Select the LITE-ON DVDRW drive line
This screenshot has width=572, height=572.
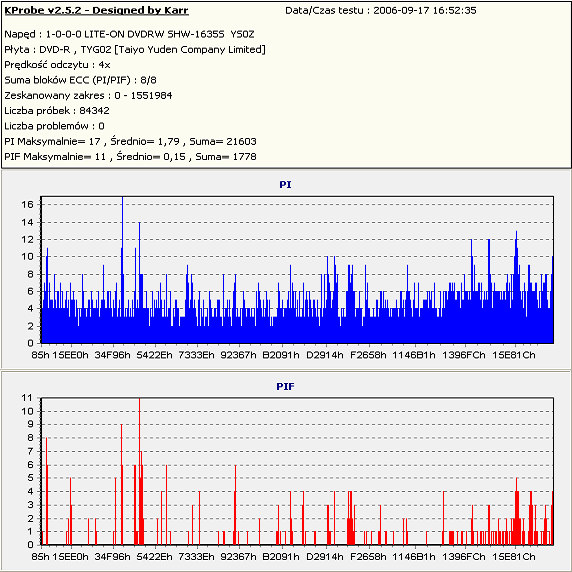coord(129,34)
